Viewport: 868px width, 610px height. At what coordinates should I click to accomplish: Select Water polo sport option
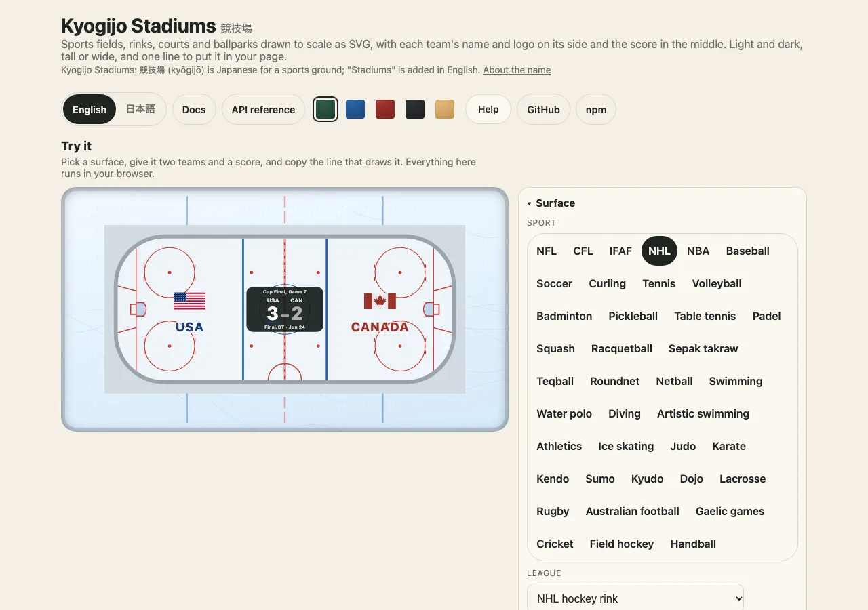click(564, 413)
